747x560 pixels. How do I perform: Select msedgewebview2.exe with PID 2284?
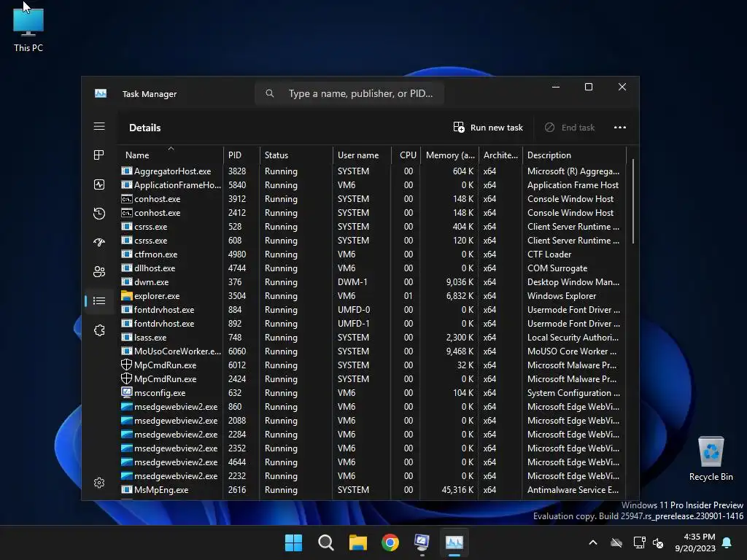[371, 434]
